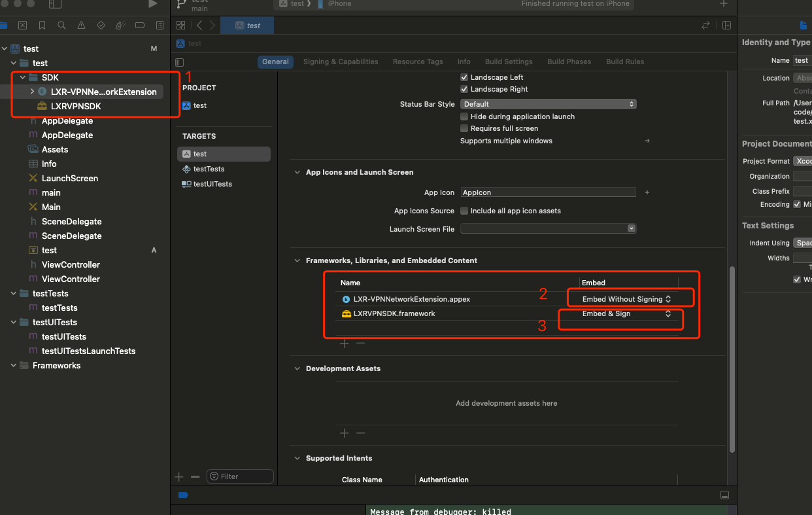Open the Launch Screen File combo box

point(549,228)
